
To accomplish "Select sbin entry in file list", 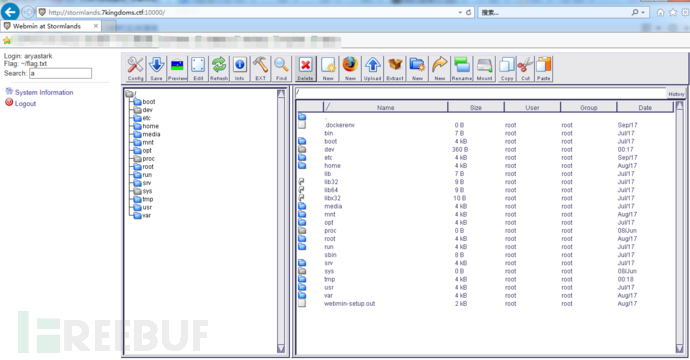I will point(330,255).
